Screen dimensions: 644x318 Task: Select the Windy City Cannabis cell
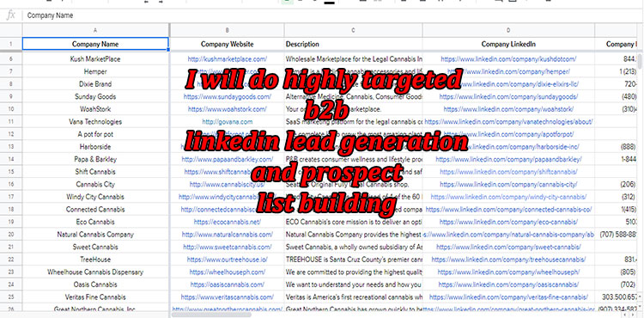point(95,197)
